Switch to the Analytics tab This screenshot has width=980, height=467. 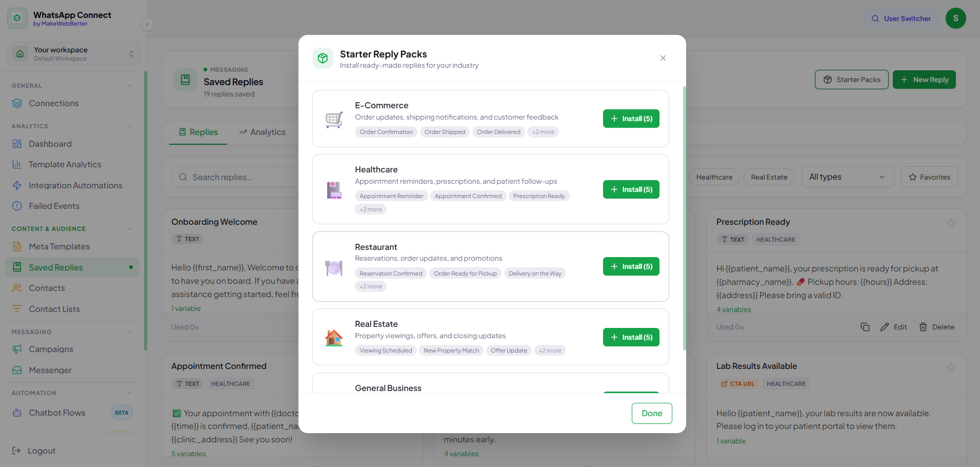[x=262, y=132]
